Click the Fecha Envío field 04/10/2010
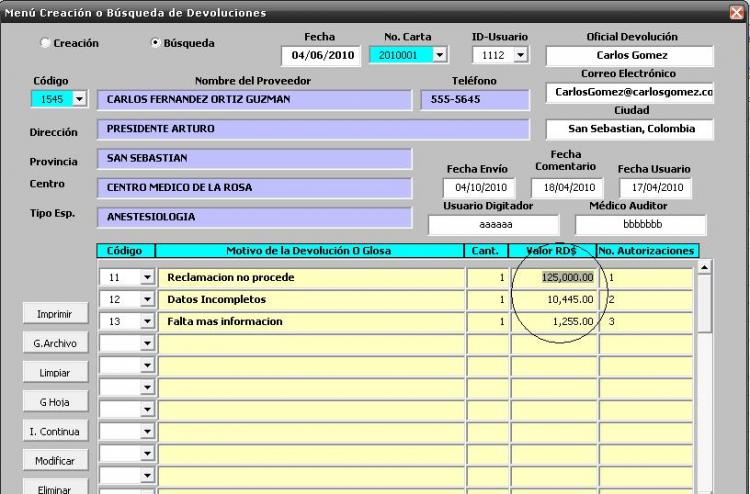 click(479, 187)
